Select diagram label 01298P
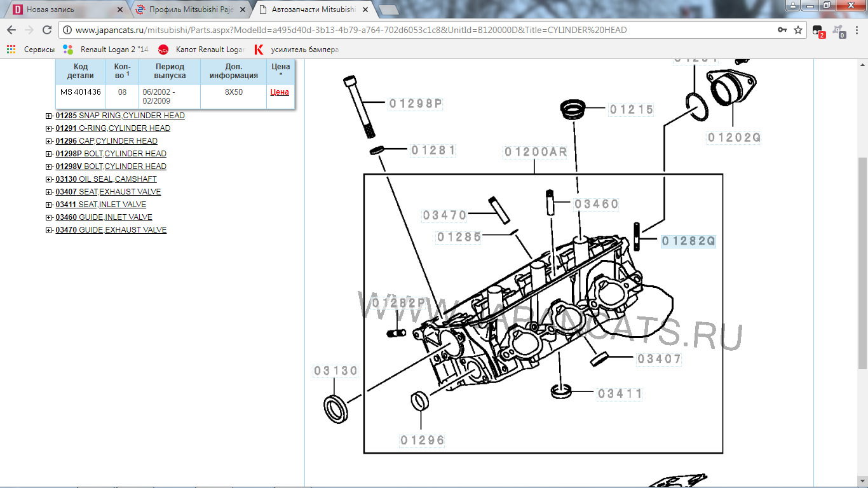Viewport: 868px width, 488px height. [x=416, y=104]
